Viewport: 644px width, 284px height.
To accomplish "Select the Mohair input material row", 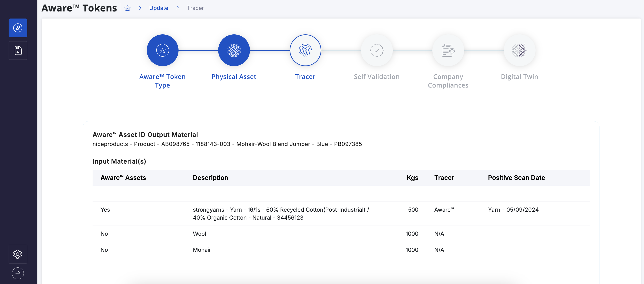I will [202, 250].
